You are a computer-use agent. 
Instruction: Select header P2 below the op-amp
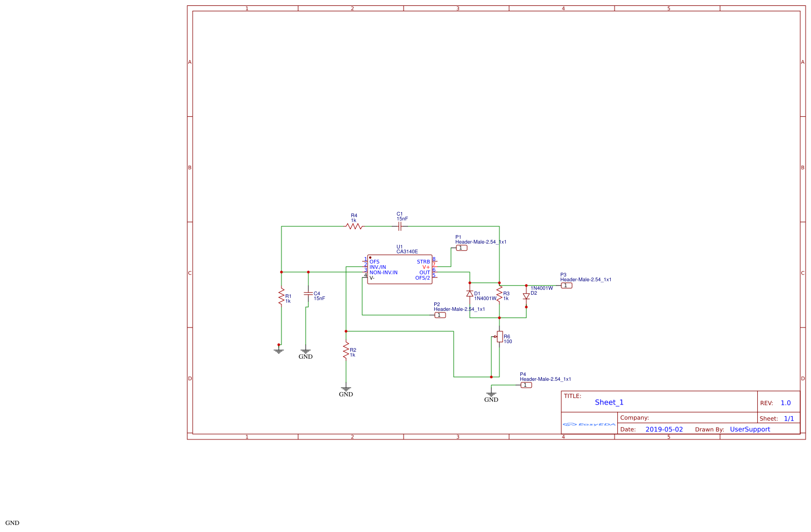pyautogui.click(x=439, y=315)
